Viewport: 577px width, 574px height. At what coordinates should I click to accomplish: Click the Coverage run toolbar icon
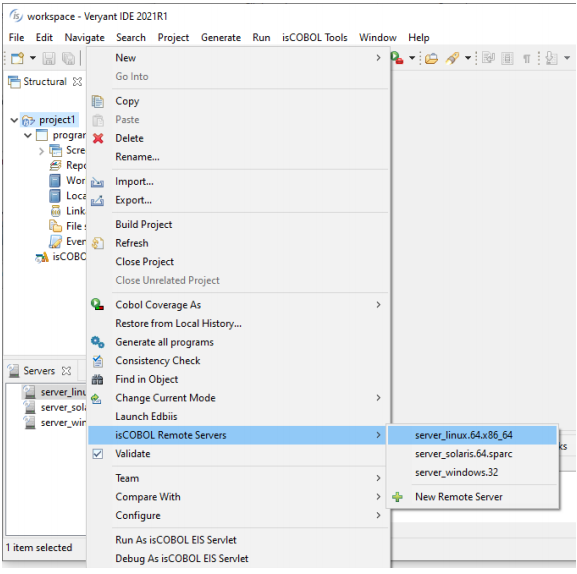pyautogui.click(x=397, y=58)
